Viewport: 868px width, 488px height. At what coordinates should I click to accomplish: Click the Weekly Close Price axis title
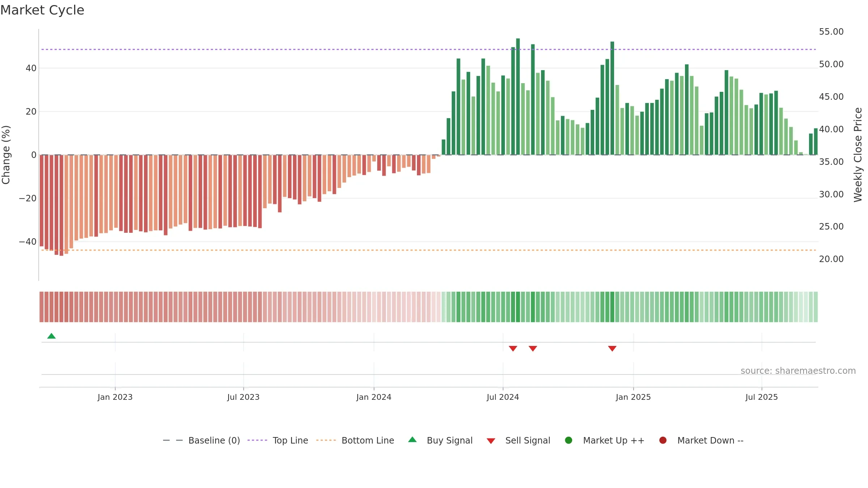858,155
